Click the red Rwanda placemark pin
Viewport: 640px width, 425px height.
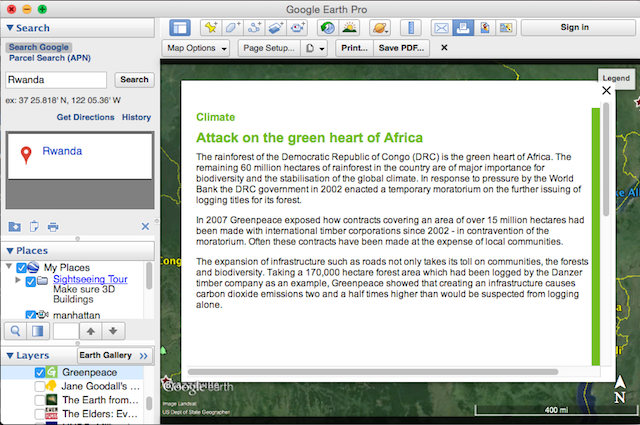(26, 155)
